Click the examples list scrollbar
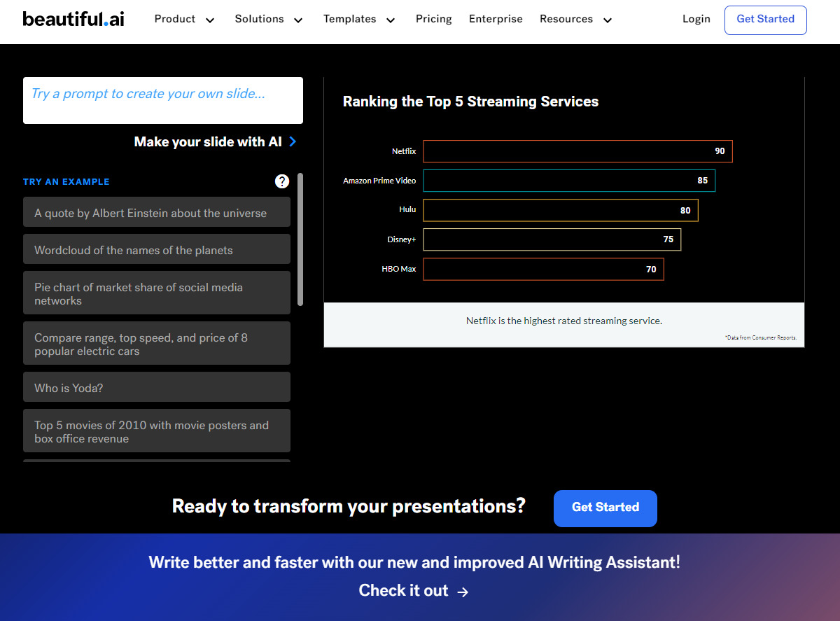This screenshot has width=840, height=621. coord(300,239)
